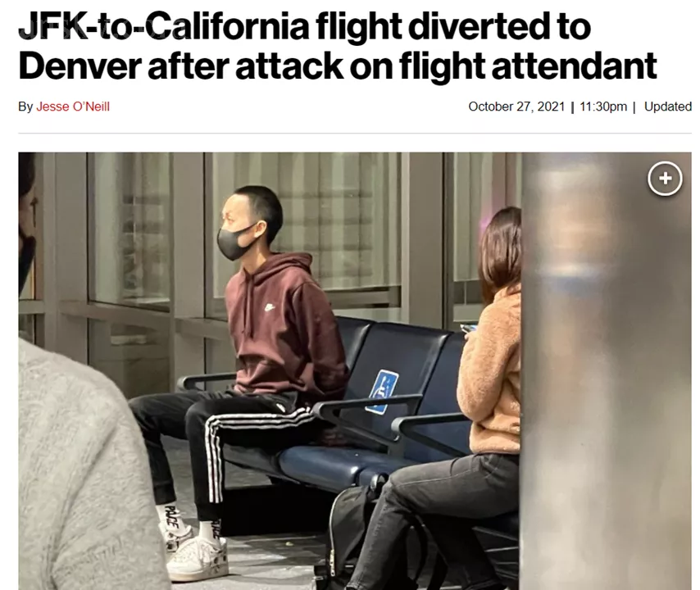700x590 pixels.
Task: Click the article's main photo
Action: click(x=355, y=371)
